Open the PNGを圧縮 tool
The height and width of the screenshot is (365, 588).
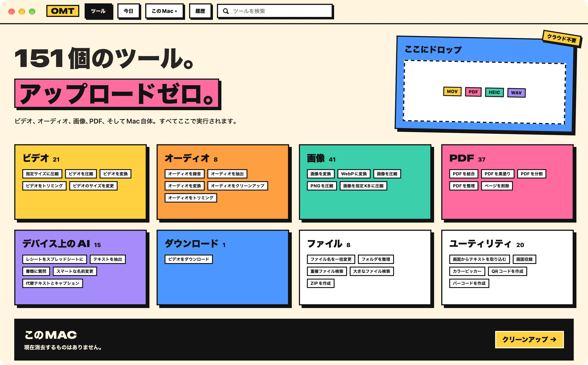pos(322,186)
